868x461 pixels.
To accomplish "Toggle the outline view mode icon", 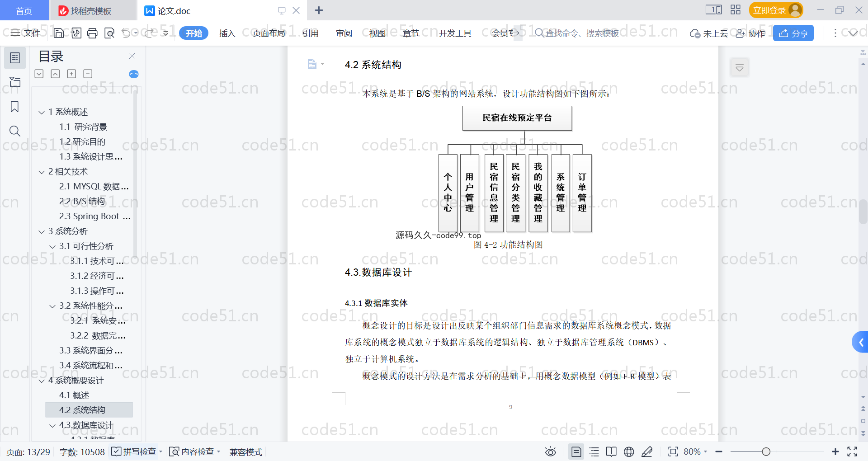I will coord(594,452).
